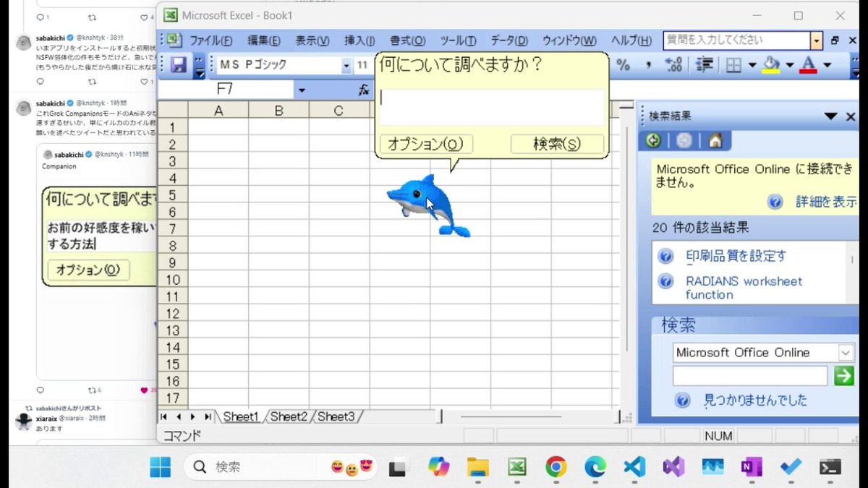Click the Font Color red A swatch
The width and height of the screenshot is (868, 488).
click(809, 65)
